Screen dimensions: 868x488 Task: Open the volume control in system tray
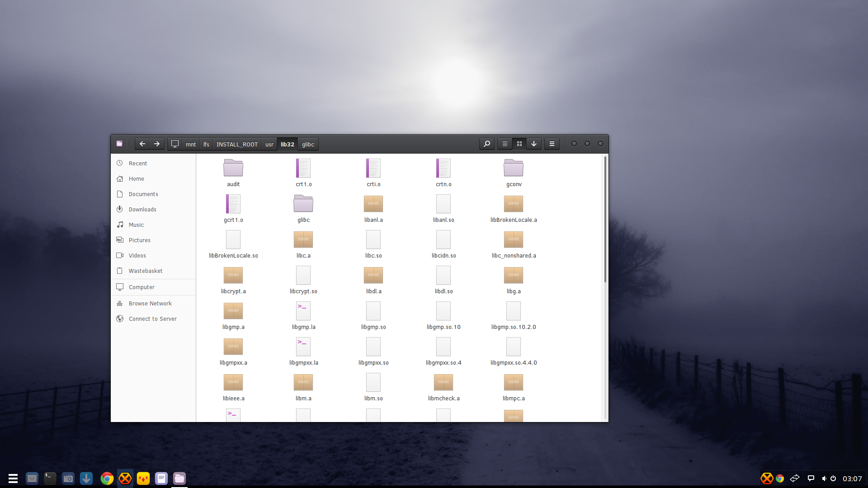tap(824, 479)
